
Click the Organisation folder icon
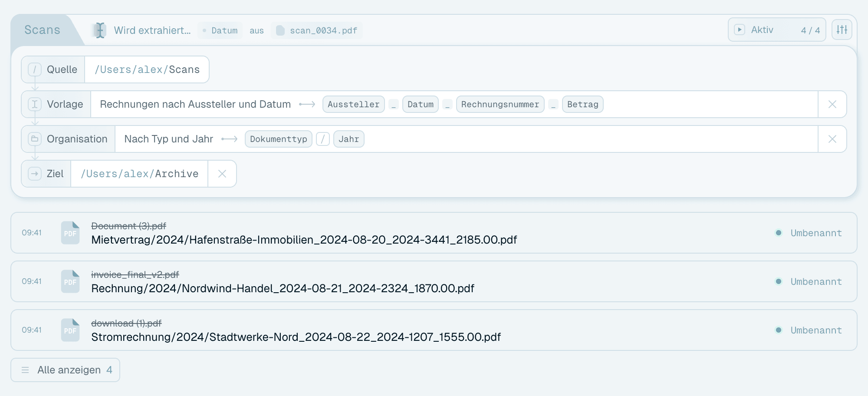pos(35,139)
